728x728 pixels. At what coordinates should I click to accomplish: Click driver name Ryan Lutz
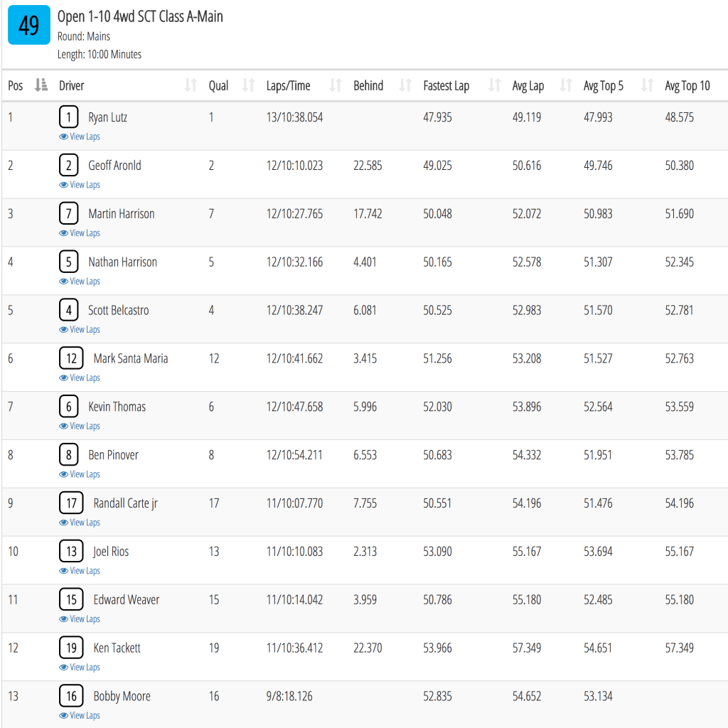[x=108, y=117]
